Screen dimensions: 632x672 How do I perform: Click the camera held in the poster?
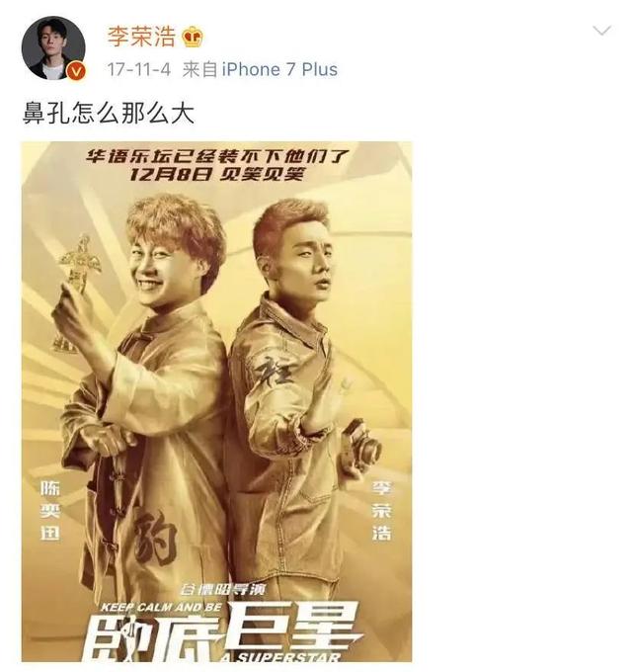click(x=363, y=446)
